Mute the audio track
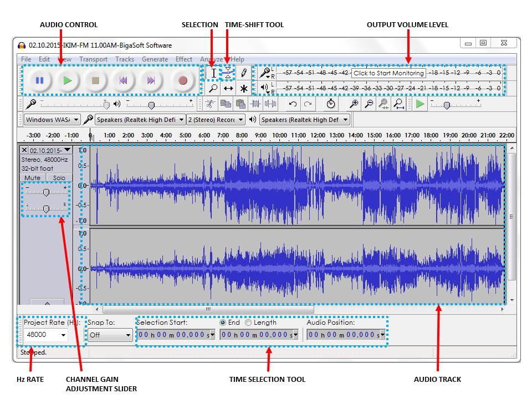This screenshot has width=532, height=399. pos(32,178)
